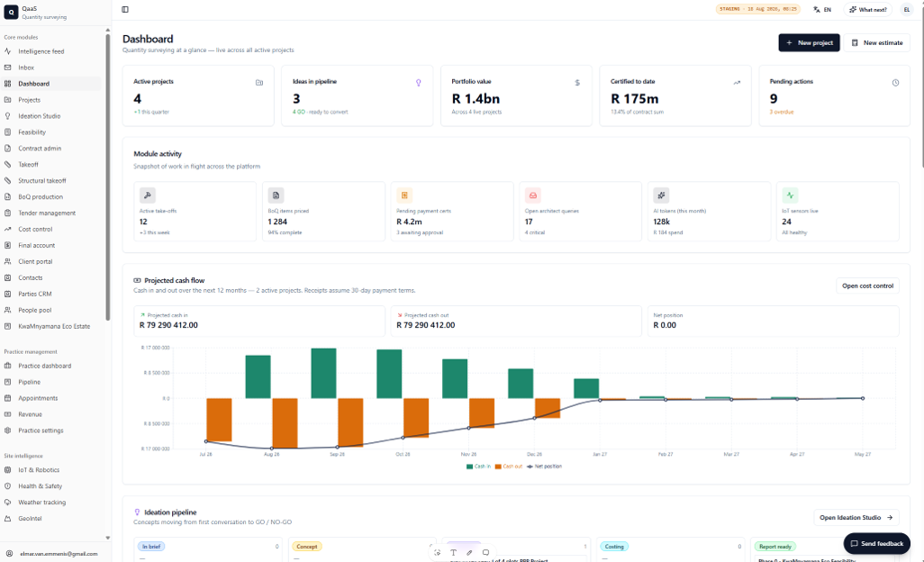Image resolution: width=924 pixels, height=562 pixels.
Task: Click the Projected cash flow banknote icon
Action: 137,280
